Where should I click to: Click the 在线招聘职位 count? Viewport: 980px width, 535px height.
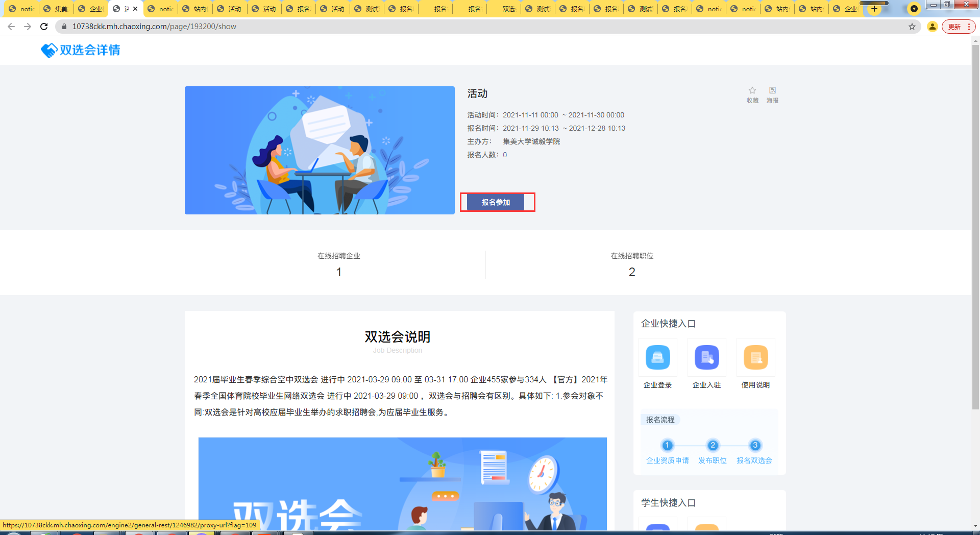click(x=632, y=272)
